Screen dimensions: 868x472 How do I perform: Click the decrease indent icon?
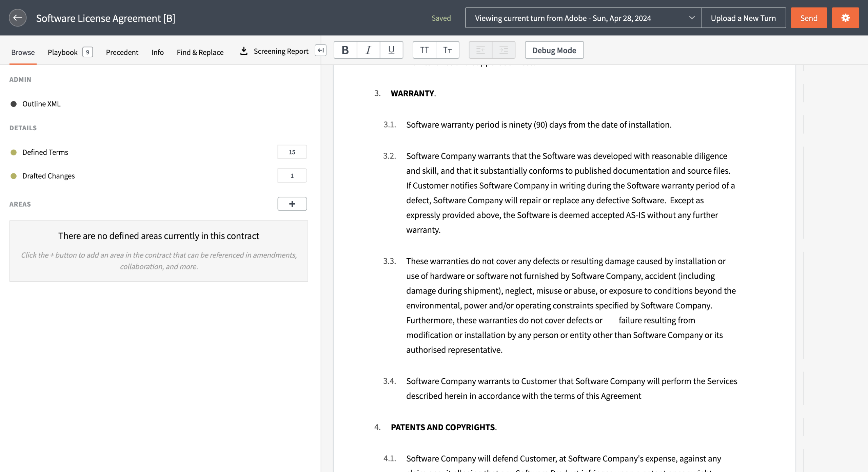coord(480,50)
